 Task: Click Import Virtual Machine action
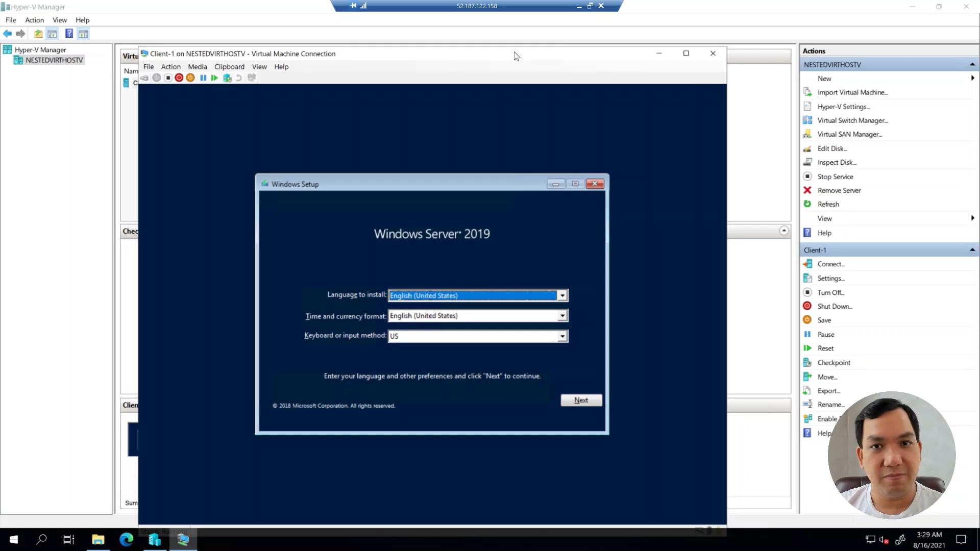852,92
